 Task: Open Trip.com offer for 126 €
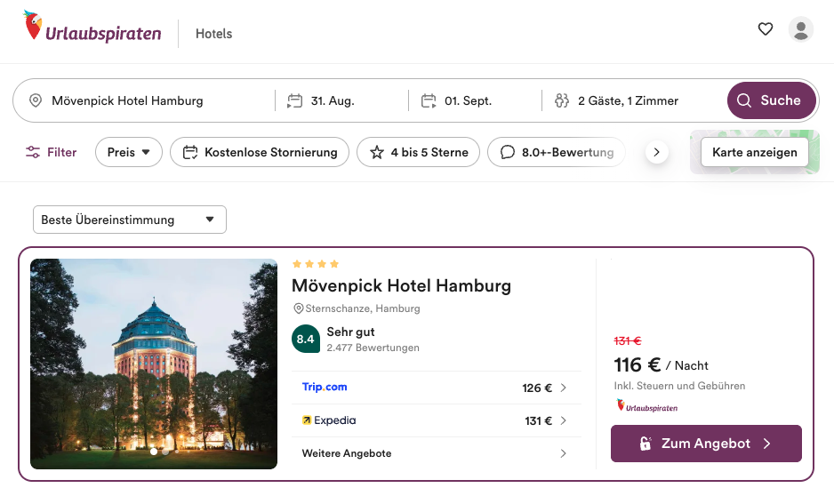pos(437,388)
